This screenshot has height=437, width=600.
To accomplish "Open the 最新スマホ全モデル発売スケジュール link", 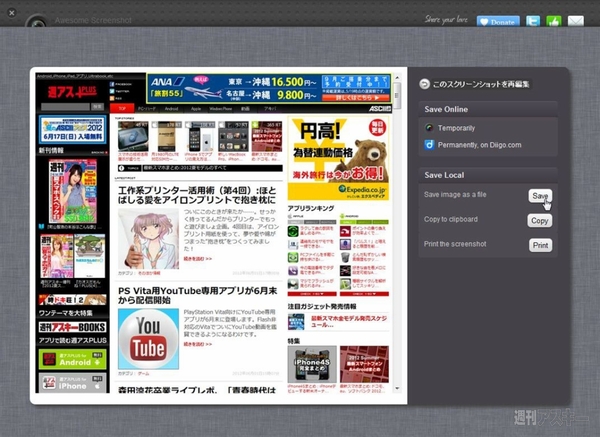I will 349,321.
